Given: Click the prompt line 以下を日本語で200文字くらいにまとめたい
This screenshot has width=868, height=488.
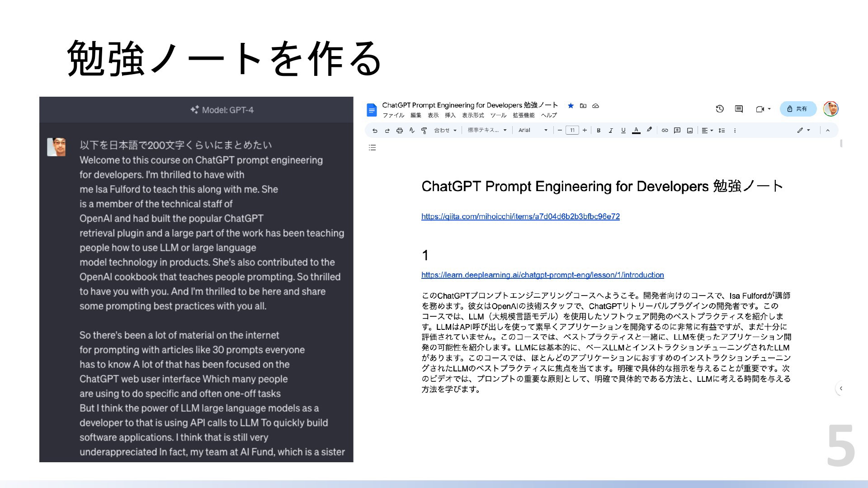Looking at the screenshot, I should (176, 145).
